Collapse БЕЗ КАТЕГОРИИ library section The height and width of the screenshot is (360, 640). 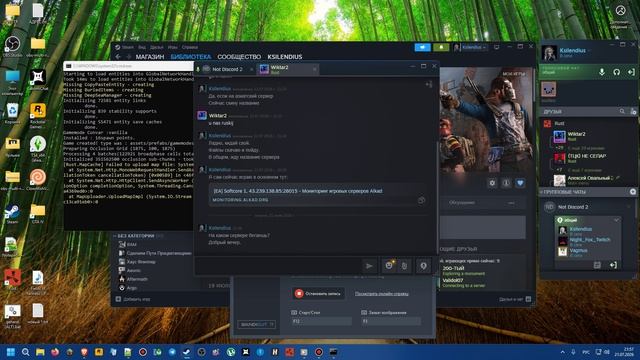click(115, 236)
